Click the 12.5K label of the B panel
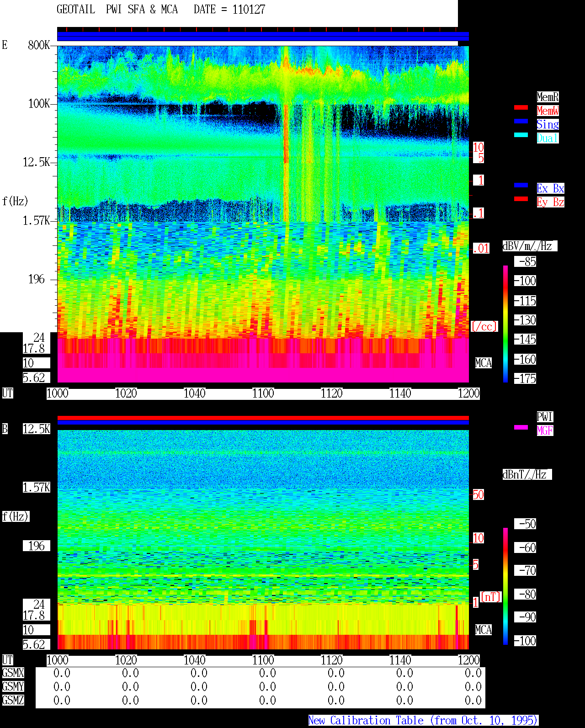Screen dimensions: 585x728 (37, 429)
